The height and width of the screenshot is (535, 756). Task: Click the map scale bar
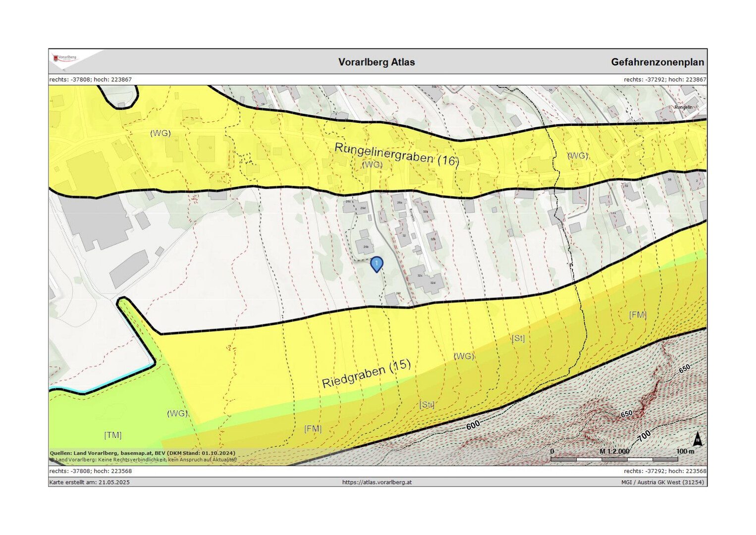pos(614,459)
